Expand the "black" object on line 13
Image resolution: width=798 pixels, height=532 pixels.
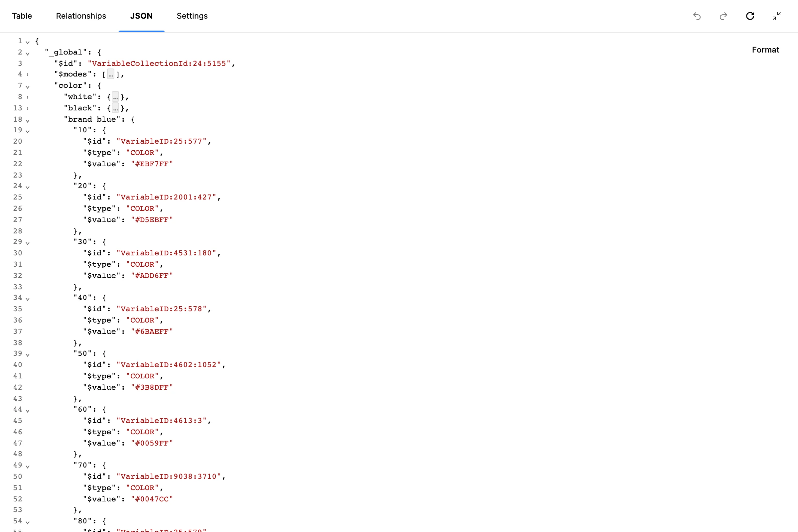coord(28,108)
